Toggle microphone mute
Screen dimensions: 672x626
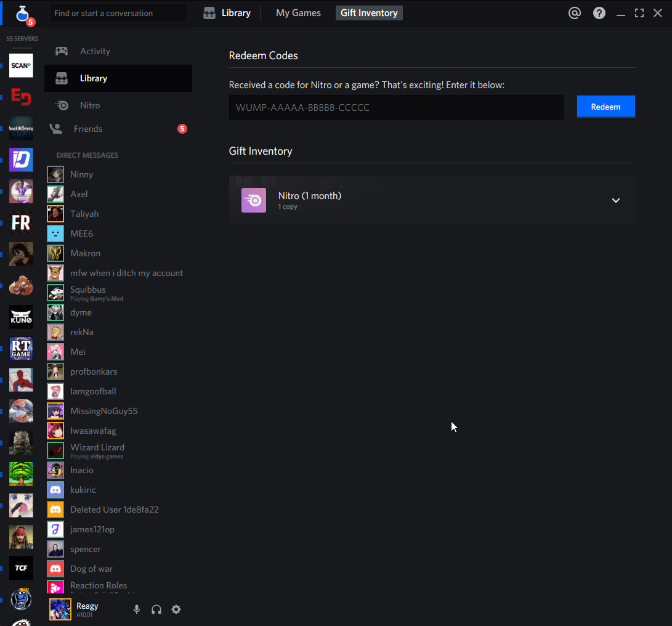(x=137, y=609)
